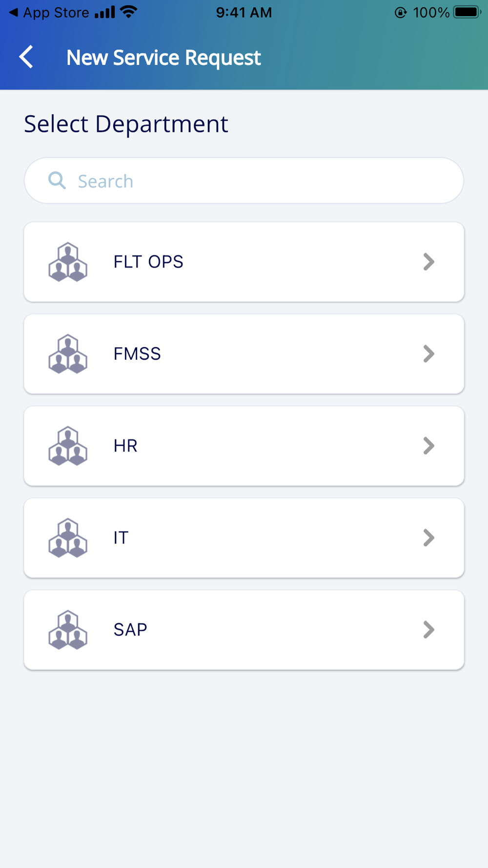Viewport: 488px width, 868px height.
Task: Open SAP using its right chevron
Action: (428, 630)
